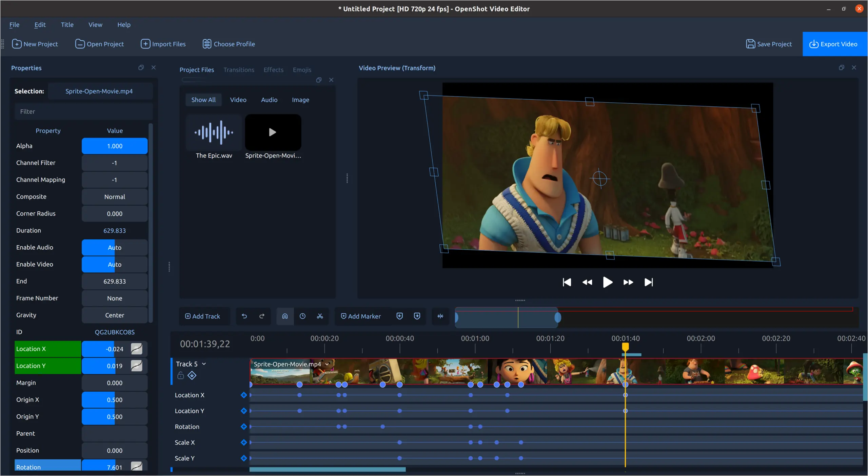This screenshot has height=476, width=868.
Task: Jump to end of video
Action: coord(649,282)
